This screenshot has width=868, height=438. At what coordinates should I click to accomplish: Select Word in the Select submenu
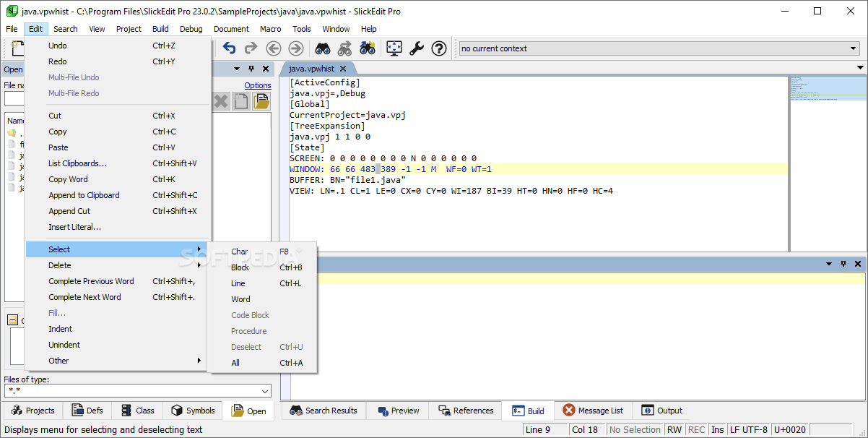(x=262, y=299)
